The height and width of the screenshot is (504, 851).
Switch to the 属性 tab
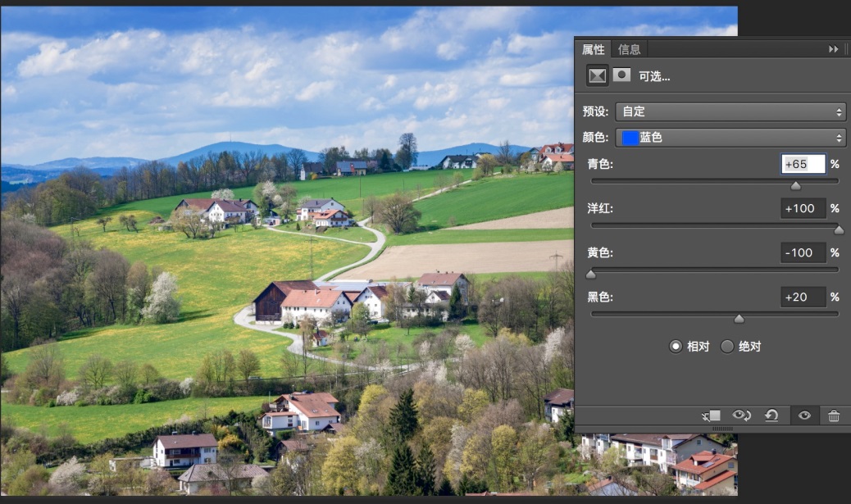594,49
